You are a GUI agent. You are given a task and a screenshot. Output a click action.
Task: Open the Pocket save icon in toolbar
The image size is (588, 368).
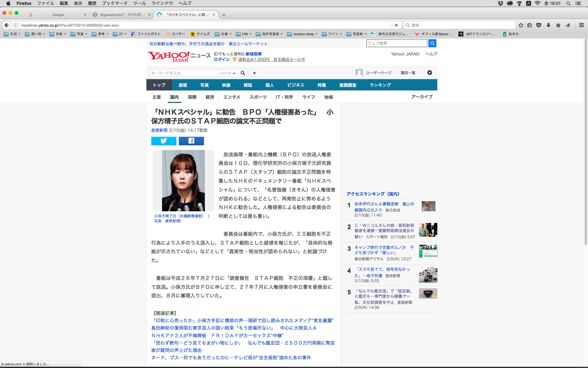coord(539,25)
